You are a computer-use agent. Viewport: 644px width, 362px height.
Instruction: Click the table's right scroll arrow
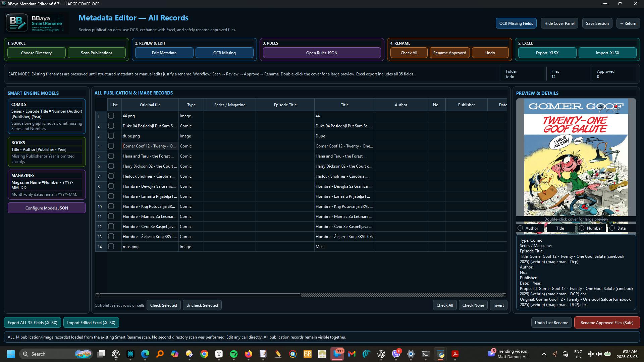pyautogui.click(x=504, y=295)
